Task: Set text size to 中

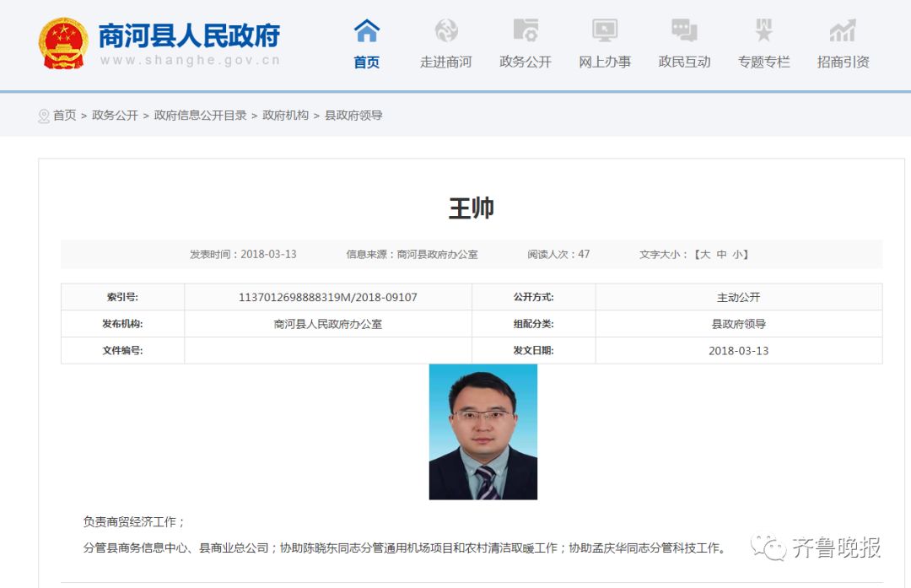Action: [x=723, y=254]
